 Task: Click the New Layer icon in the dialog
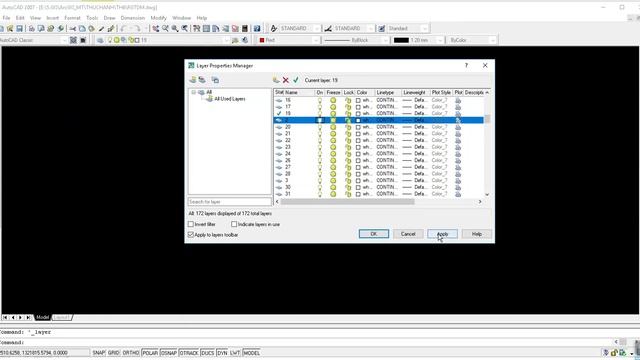coord(276,80)
